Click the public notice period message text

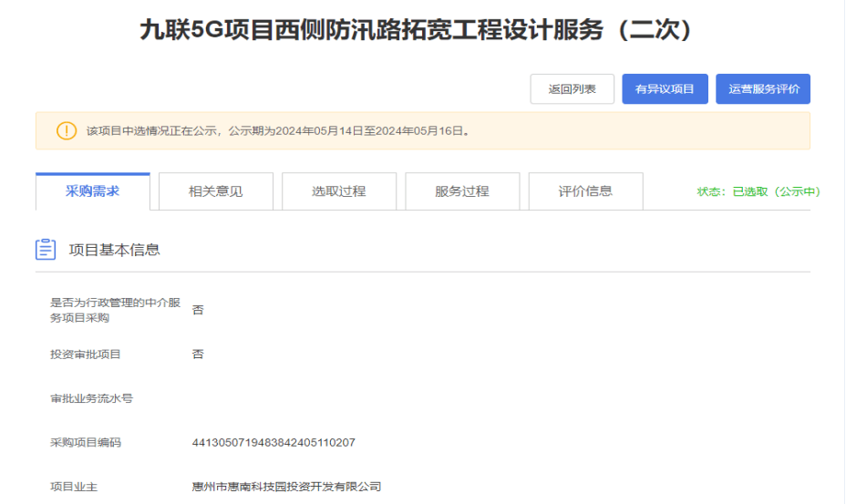tap(279, 131)
